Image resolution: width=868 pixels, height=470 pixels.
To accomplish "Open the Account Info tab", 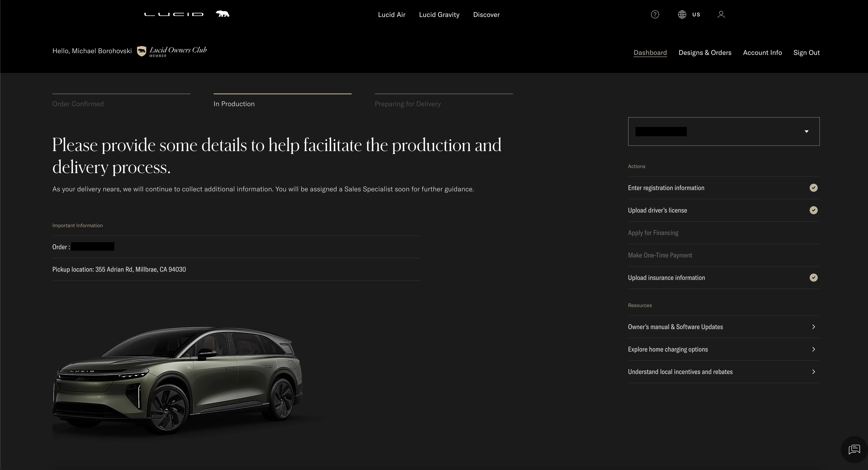I will pos(762,53).
